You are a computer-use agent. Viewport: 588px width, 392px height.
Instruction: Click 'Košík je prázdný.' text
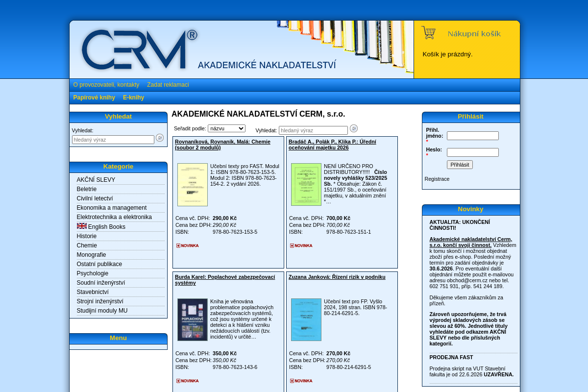(447, 54)
